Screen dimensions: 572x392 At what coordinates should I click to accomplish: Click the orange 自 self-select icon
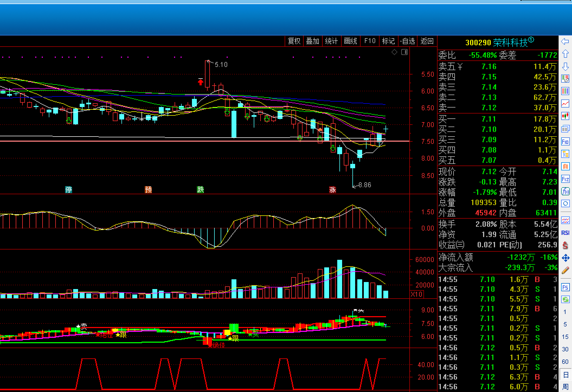pos(565,166)
